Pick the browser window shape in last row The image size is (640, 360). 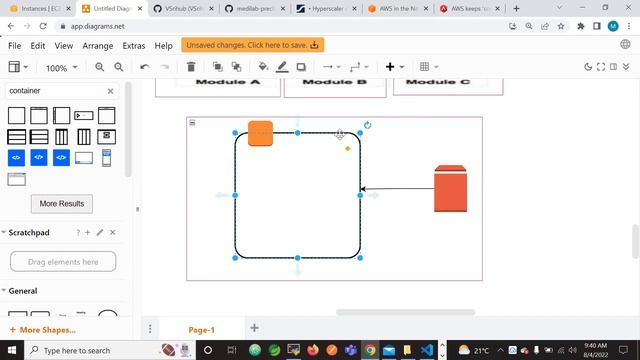coord(16,179)
